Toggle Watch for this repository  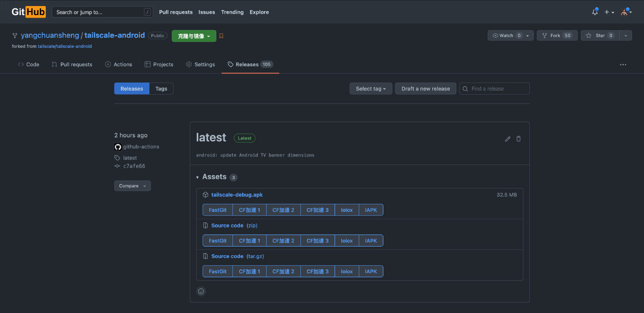click(506, 36)
